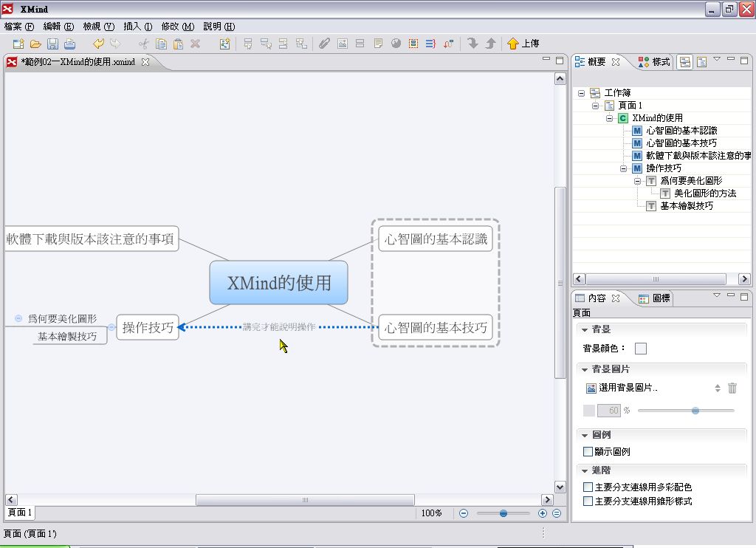Click the canvas vertical scrollbar down arrow
Screen dimensions: 756x548
[560, 487]
